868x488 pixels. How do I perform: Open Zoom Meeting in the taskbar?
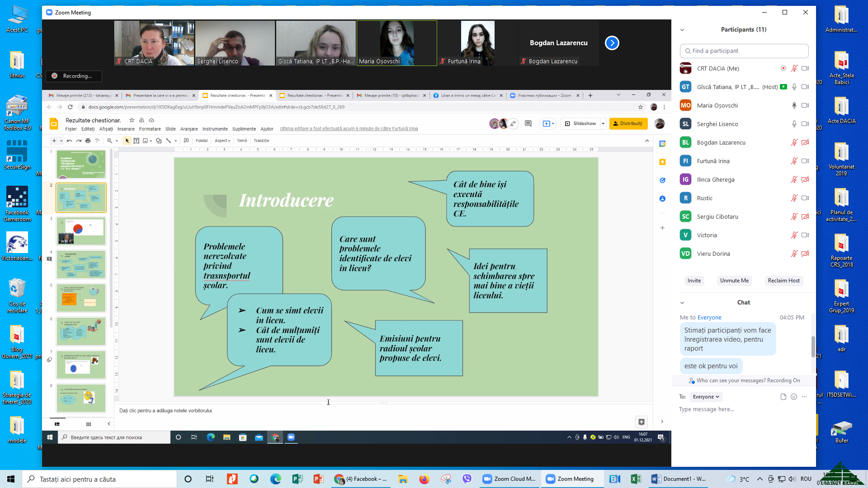tap(571, 479)
